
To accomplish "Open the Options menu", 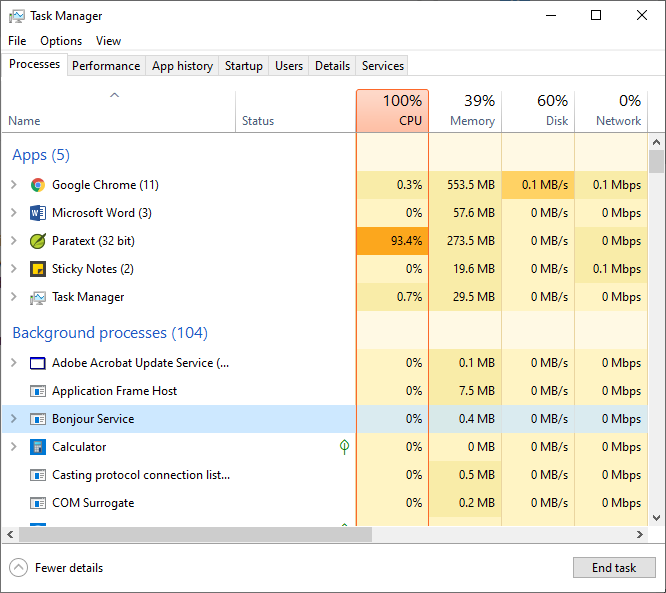I will [x=61, y=41].
